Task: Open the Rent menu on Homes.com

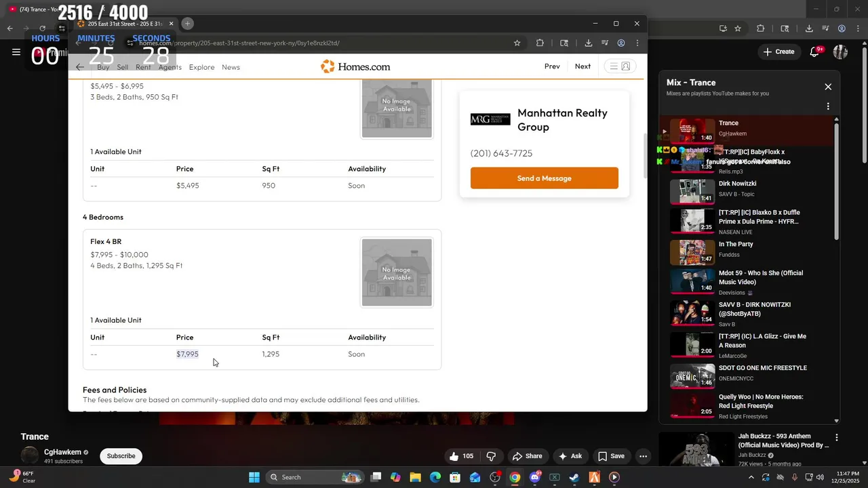Action: point(143,67)
